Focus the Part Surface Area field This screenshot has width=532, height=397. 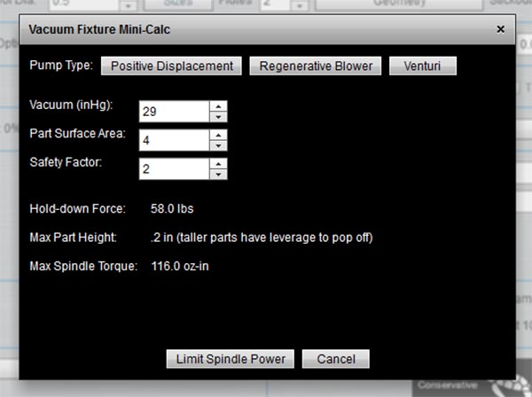(x=174, y=140)
